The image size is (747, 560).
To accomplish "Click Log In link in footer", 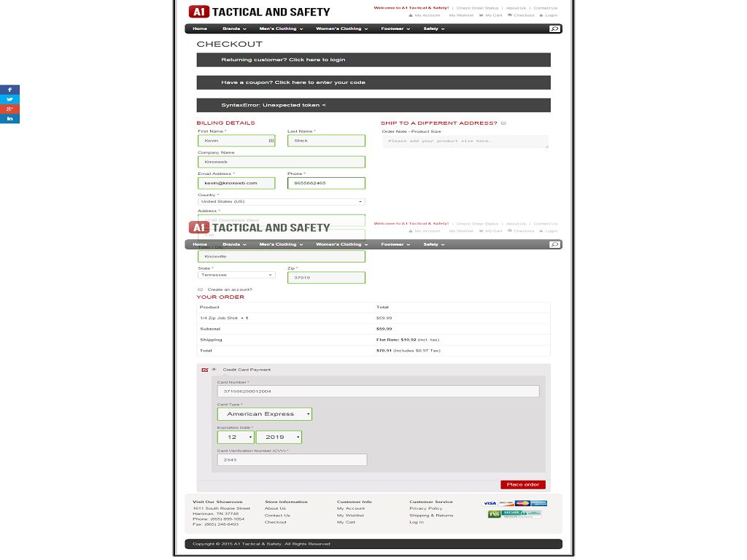I will pos(417,522).
